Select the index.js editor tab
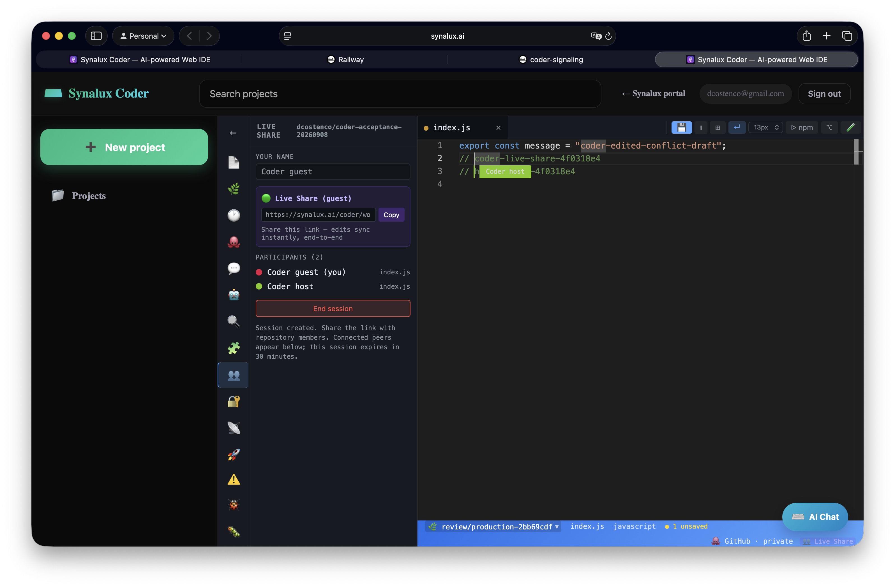Image resolution: width=895 pixels, height=588 pixels. pyautogui.click(x=463, y=128)
